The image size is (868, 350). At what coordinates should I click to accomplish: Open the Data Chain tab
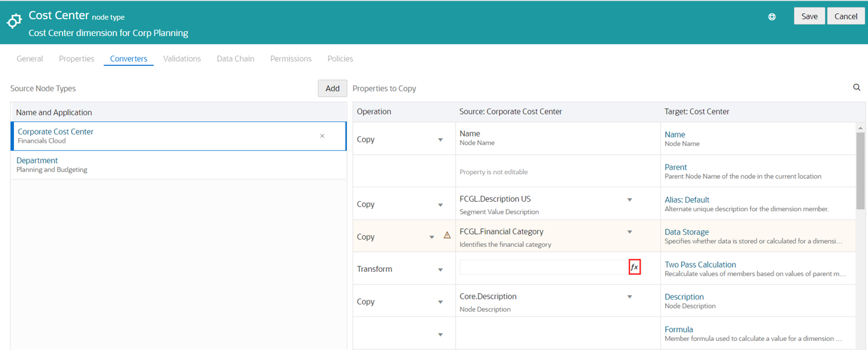click(235, 59)
